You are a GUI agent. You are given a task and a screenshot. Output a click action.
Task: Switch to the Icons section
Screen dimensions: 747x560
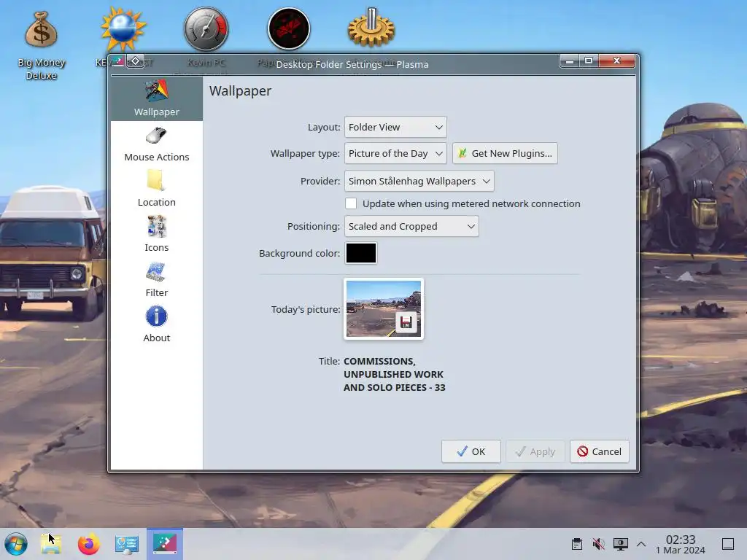[156, 234]
